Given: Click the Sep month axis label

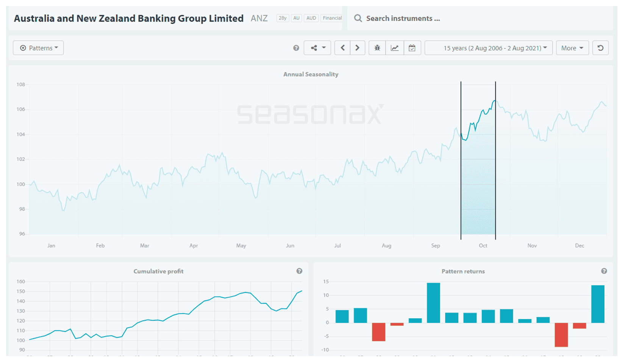Looking at the screenshot, I should 435,246.
